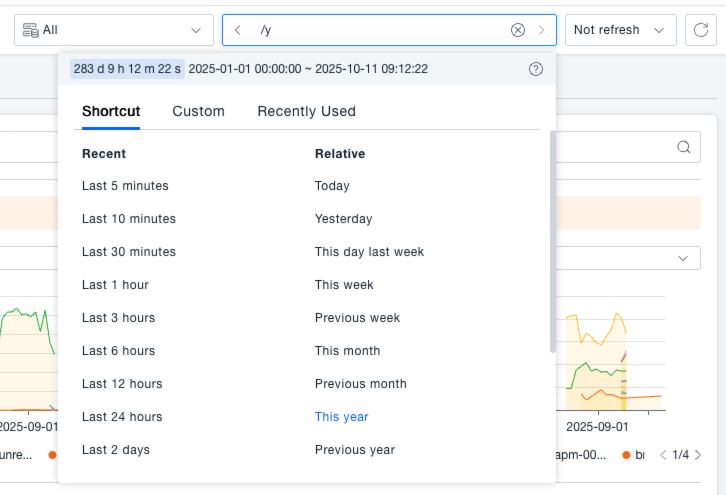Screen dimensions: 726x495
Task: Open the time picker help icon
Action: [x=535, y=69]
